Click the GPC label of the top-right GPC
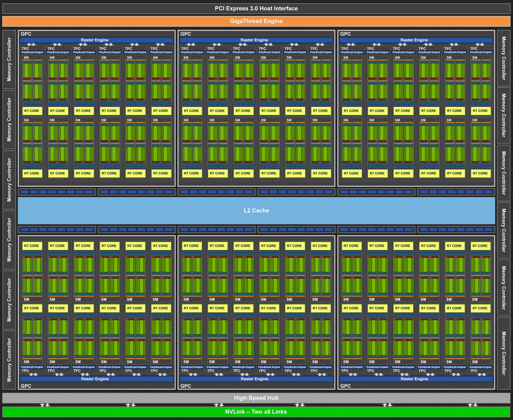The width and height of the screenshot is (513, 420). [345, 34]
